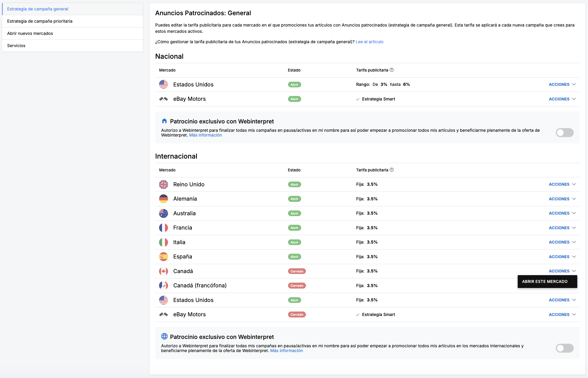
Task: Click the Anuncios Patrocinados: General heading
Action: point(203,13)
